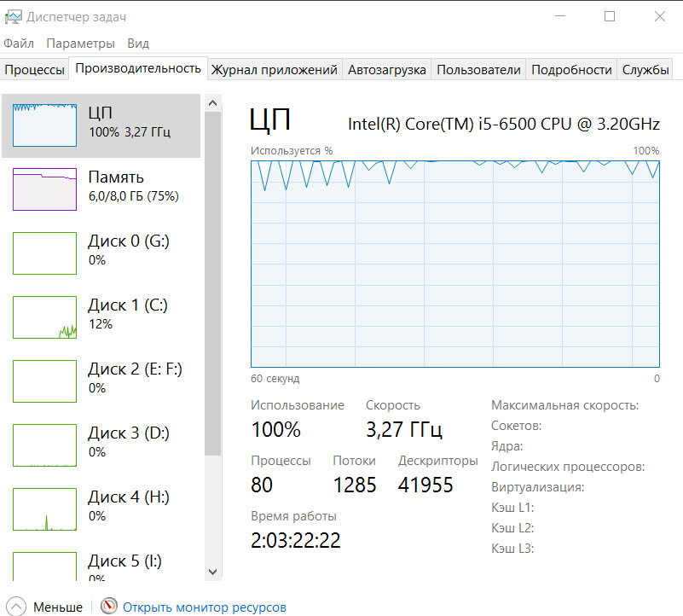Click the Кэш L1 label

pos(512,508)
